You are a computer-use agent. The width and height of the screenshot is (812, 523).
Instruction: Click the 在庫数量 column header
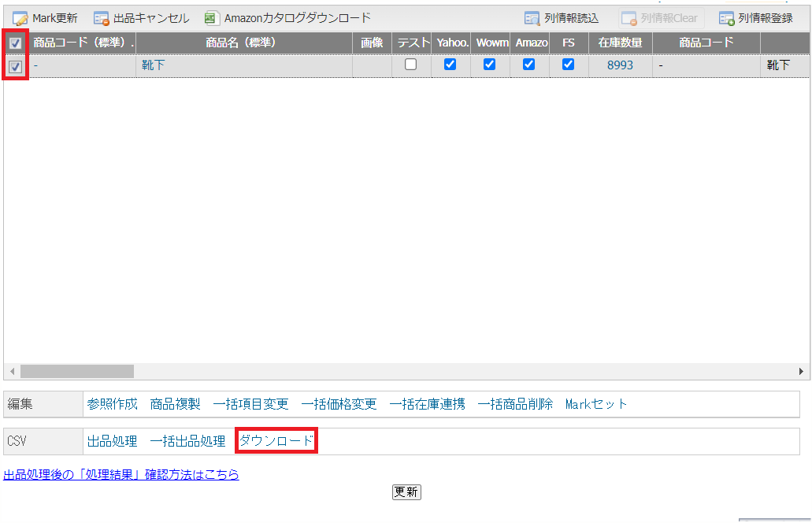621,43
